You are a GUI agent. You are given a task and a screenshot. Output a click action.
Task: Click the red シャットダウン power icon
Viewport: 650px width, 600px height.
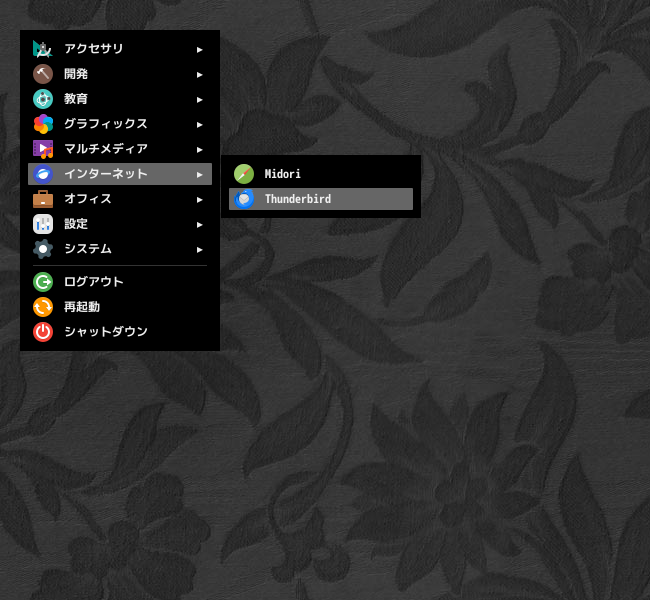tap(43, 332)
